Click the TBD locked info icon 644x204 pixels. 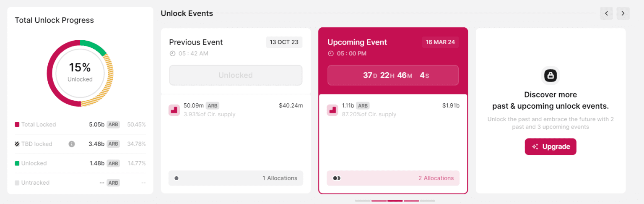pos(72,144)
